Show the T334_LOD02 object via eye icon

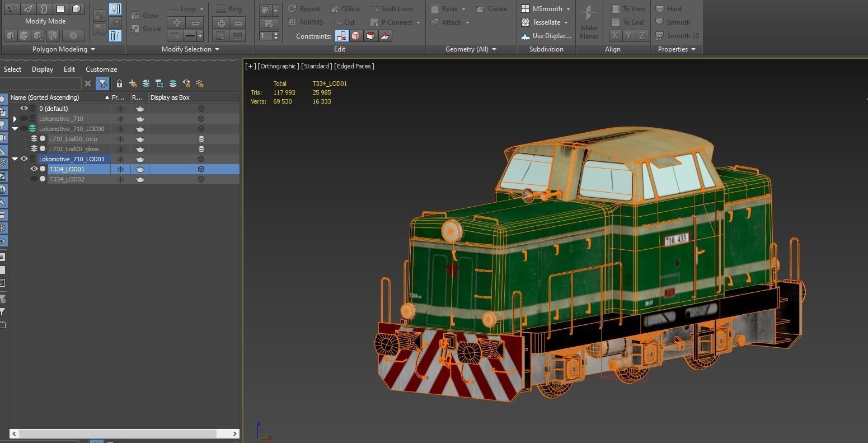coord(34,179)
